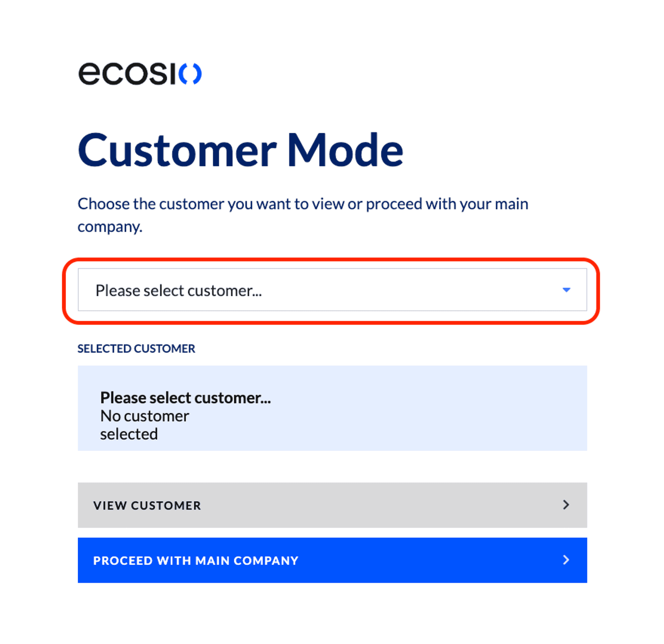Click the arrow icon inside the grey button
Image resolution: width=664 pixels, height=644 pixels.
(566, 505)
